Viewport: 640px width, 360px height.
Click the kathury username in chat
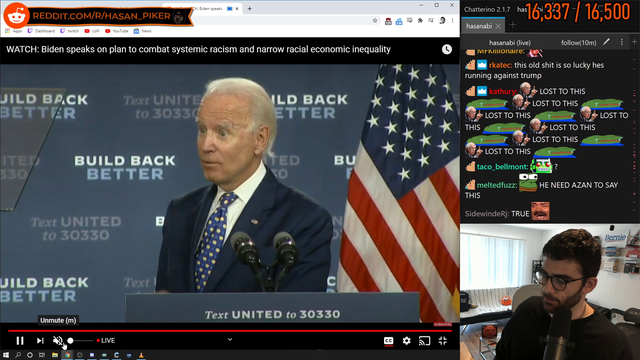503,91
